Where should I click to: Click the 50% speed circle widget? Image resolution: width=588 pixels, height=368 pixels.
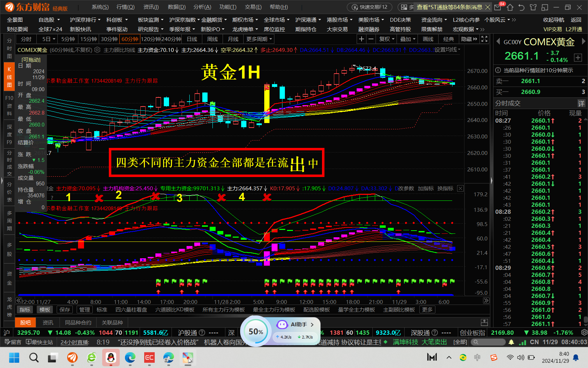coord(256,332)
